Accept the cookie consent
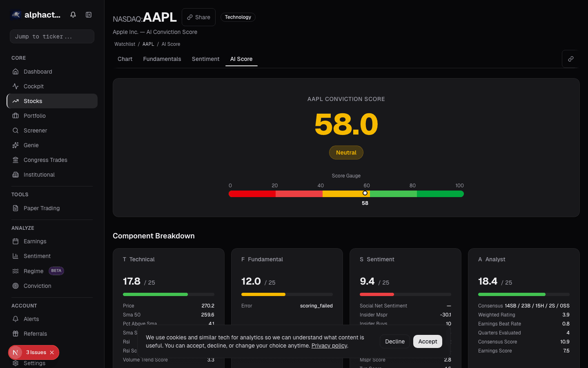588x368 pixels. click(428, 341)
